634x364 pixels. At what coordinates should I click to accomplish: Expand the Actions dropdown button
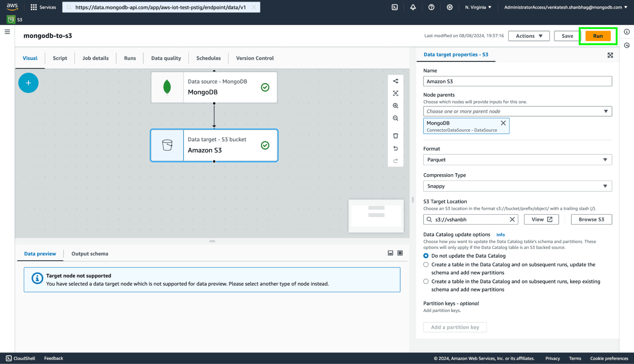point(528,36)
